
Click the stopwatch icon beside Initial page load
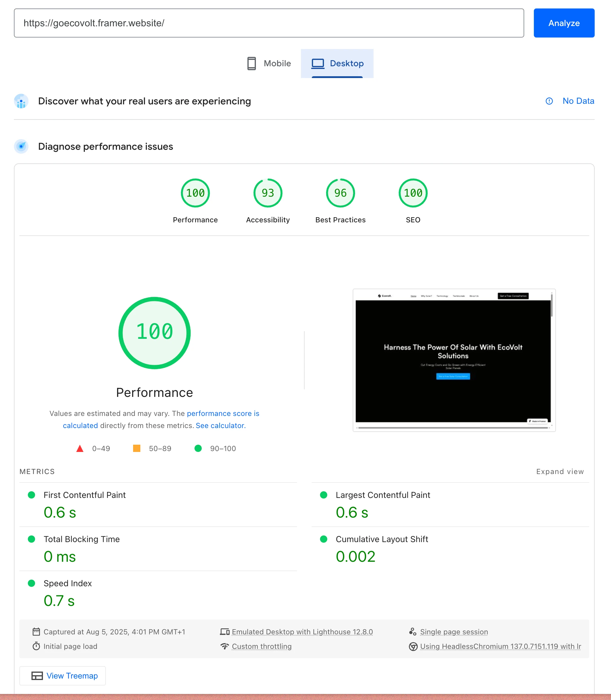(36, 646)
